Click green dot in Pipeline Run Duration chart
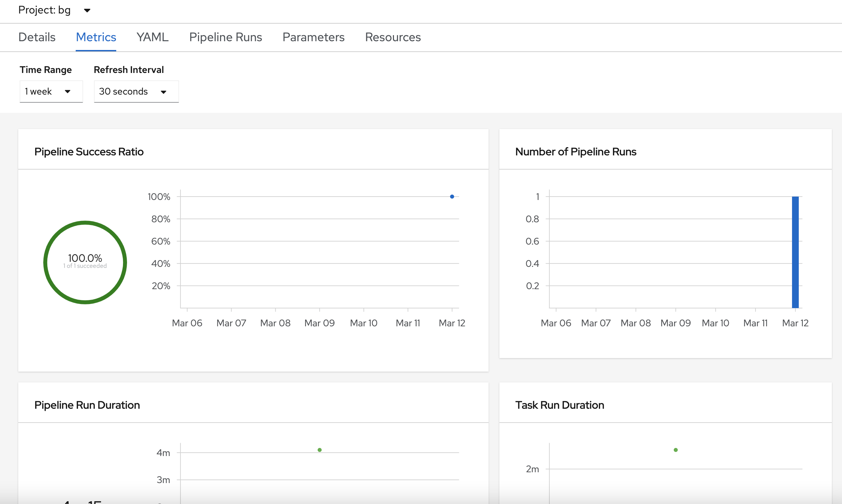This screenshot has height=504, width=842. coord(319,450)
